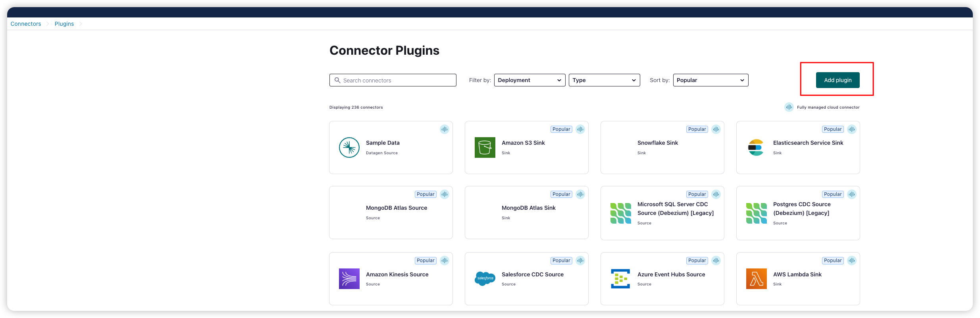This screenshot has width=980, height=318.
Task: Click the Popular badge on Amazon S3 Sink
Action: click(x=562, y=129)
